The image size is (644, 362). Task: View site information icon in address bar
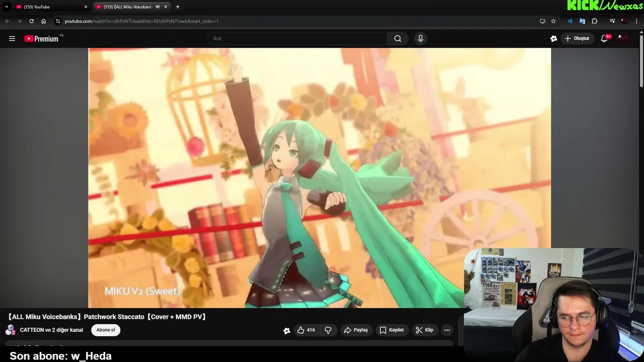click(x=58, y=21)
